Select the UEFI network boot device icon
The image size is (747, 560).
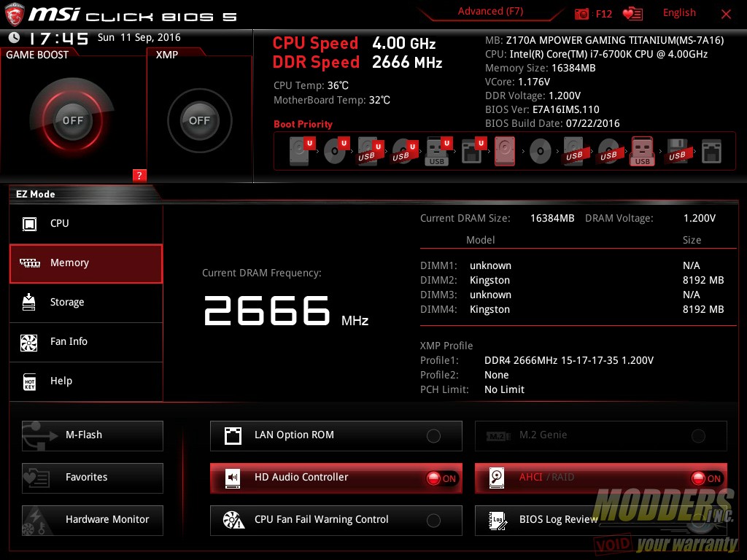(473, 151)
